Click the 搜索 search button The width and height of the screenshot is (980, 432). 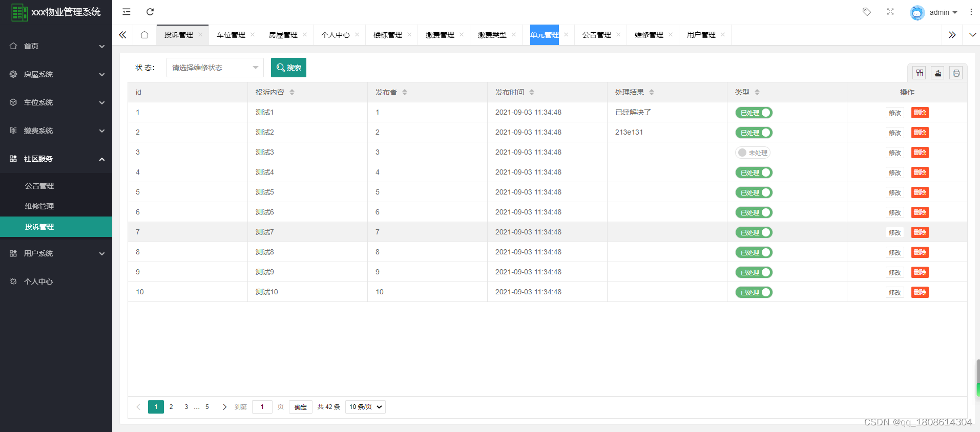[288, 68]
